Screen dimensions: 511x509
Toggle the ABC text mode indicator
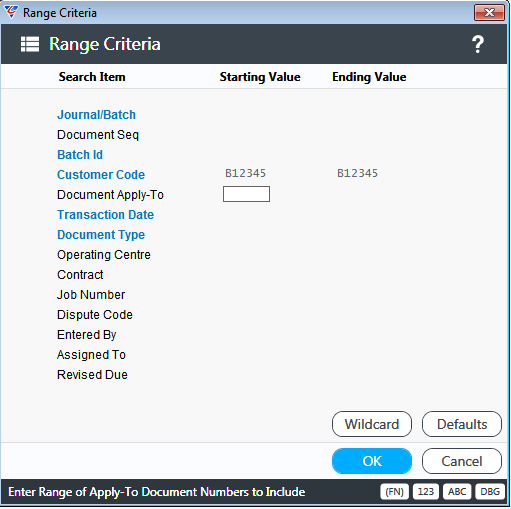tap(457, 492)
